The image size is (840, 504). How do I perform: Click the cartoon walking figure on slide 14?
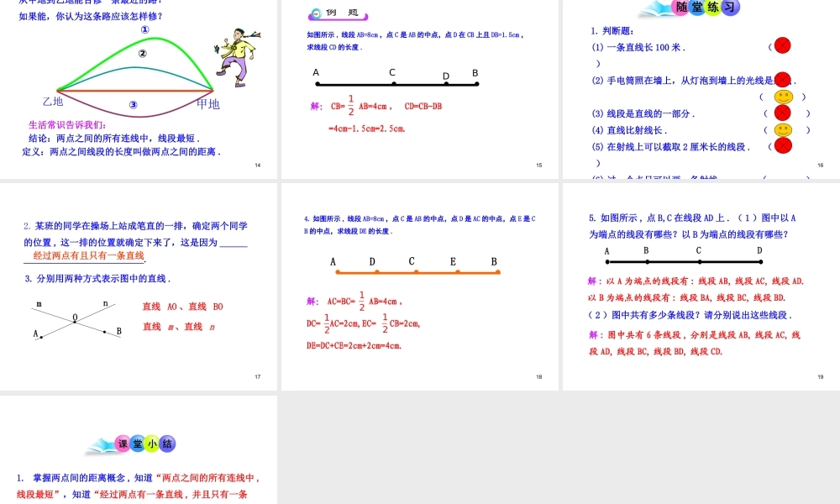coord(238,57)
